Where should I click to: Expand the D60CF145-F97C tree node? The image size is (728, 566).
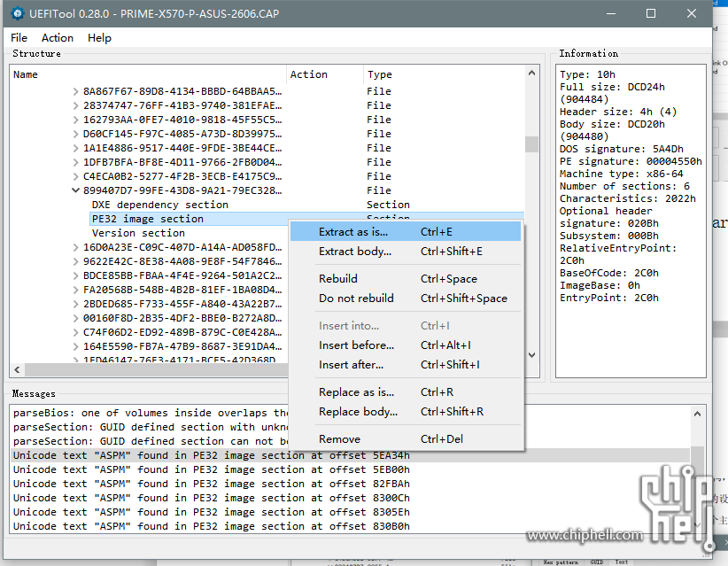[75, 134]
